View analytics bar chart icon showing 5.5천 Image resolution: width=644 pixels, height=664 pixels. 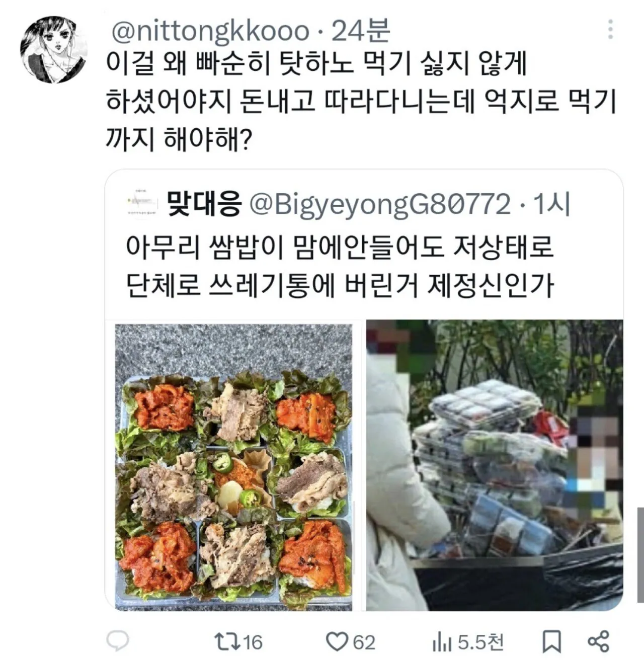pos(441,642)
